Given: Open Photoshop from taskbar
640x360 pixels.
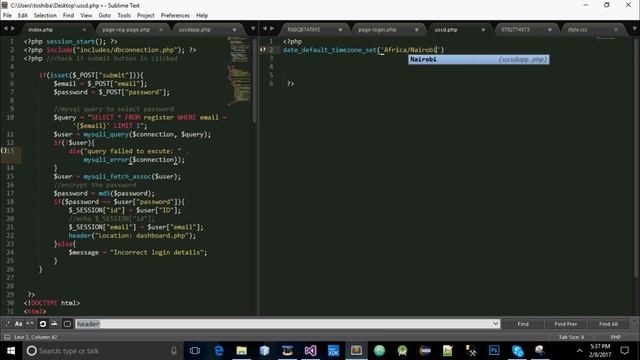Looking at the screenshot, I should point(494,351).
